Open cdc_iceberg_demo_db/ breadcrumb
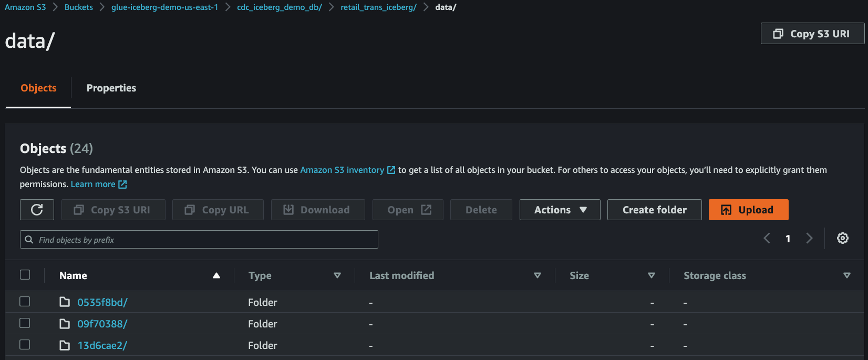Viewport: 868px width, 360px height. tap(280, 7)
